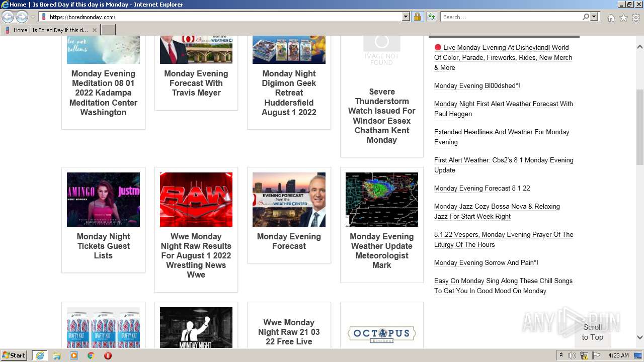Open the search provider dropdown arrow

(594, 17)
